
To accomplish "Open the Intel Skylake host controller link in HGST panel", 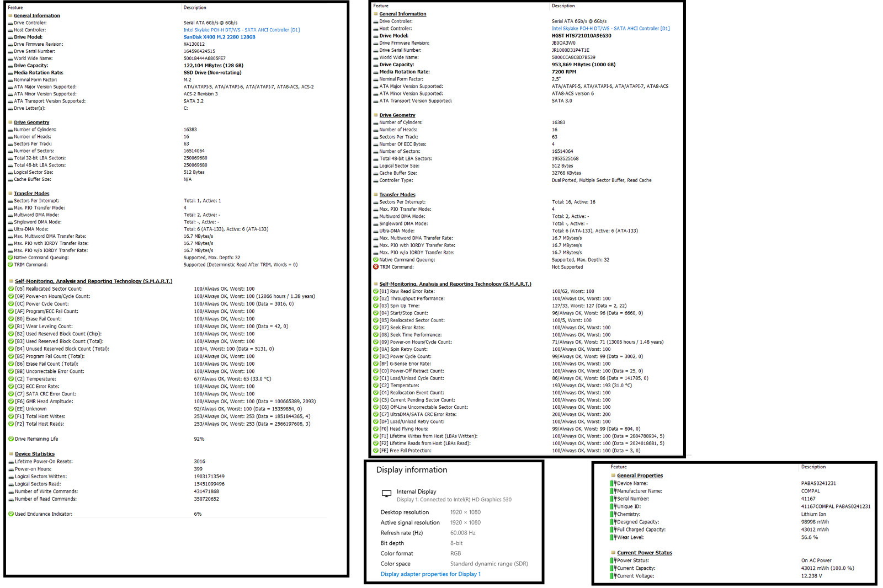I will coord(610,29).
